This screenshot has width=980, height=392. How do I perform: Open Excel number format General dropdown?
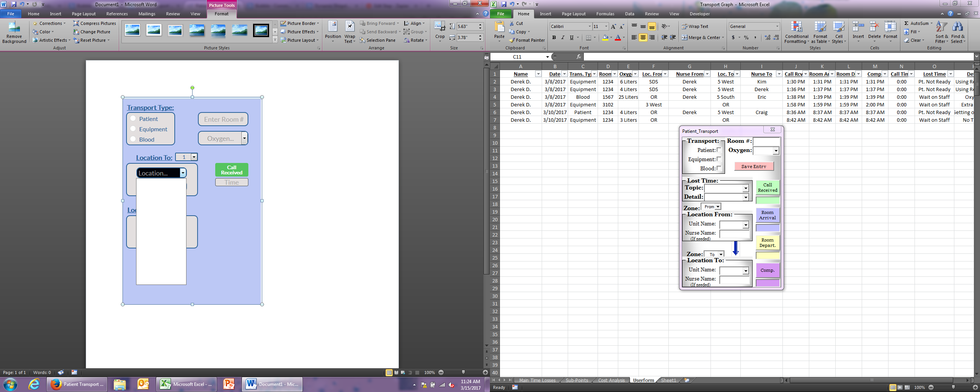click(777, 26)
